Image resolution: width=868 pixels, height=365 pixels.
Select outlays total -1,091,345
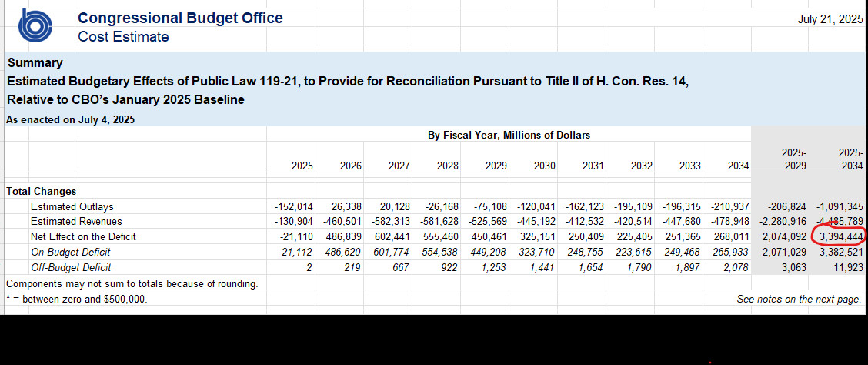click(840, 206)
